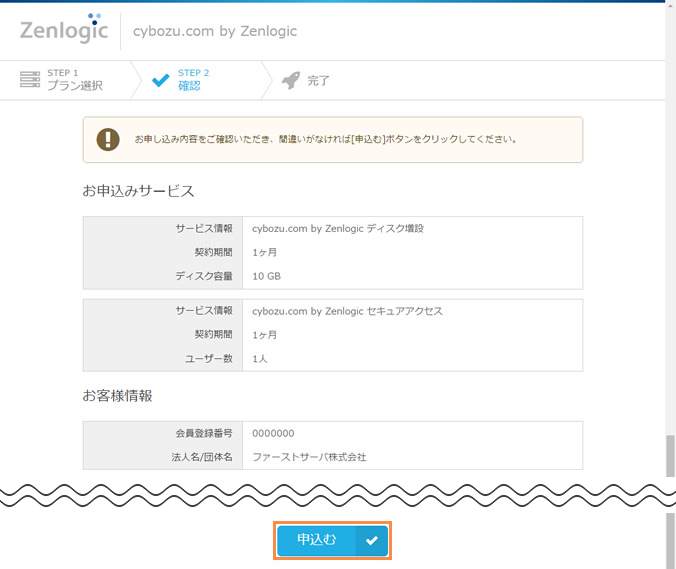The image size is (676, 569).
Task: Click the server icon beside STEP 1
Action: (30, 80)
